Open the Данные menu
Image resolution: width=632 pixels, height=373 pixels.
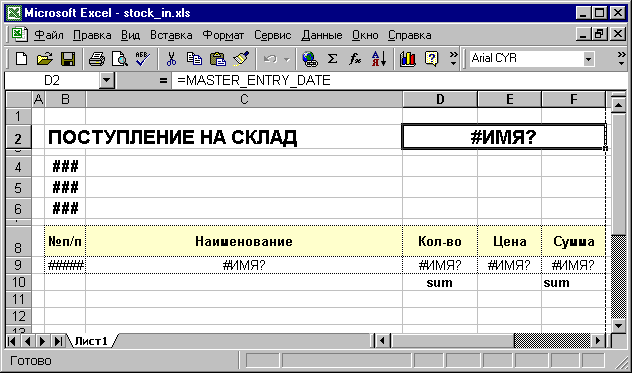click(x=322, y=35)
